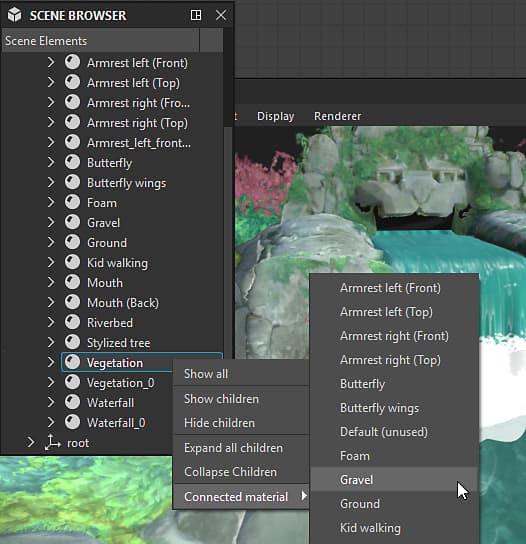Image resolution: width=526 pixels, height=544 pixels.
Task: Click material sphere icon beside tree row Vegetation
Action: tap(72, 363)
